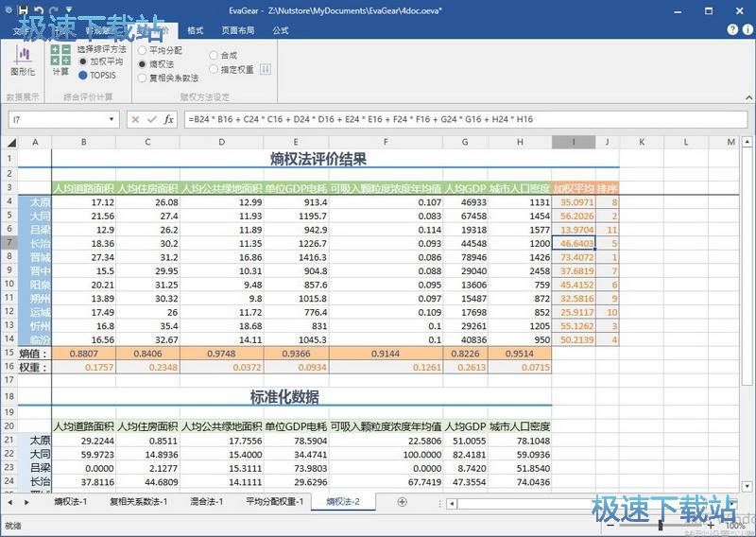Click cell 1416.3 in 单位GDP电耗 column

[296, 257]
